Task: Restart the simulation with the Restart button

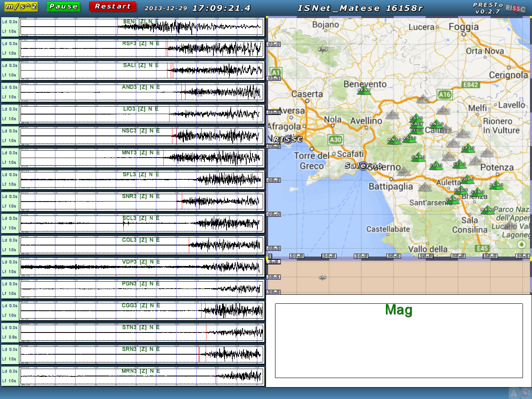Action: (113, 7)
